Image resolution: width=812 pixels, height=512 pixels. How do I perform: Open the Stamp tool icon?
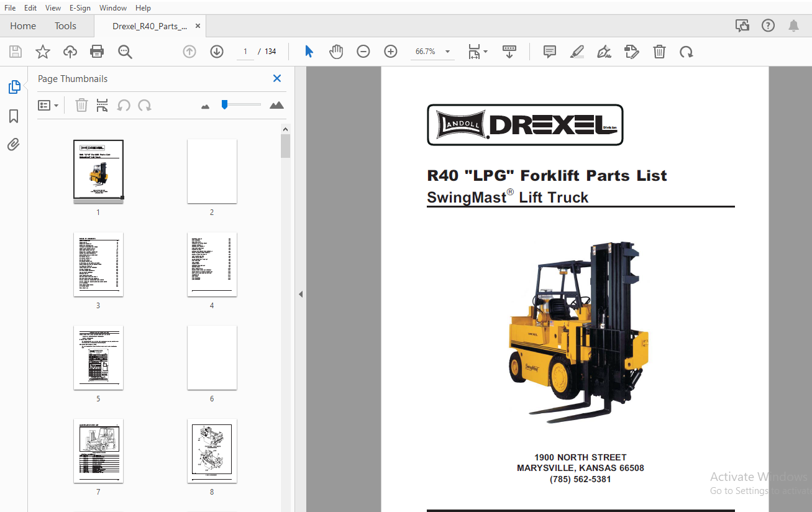632,52
